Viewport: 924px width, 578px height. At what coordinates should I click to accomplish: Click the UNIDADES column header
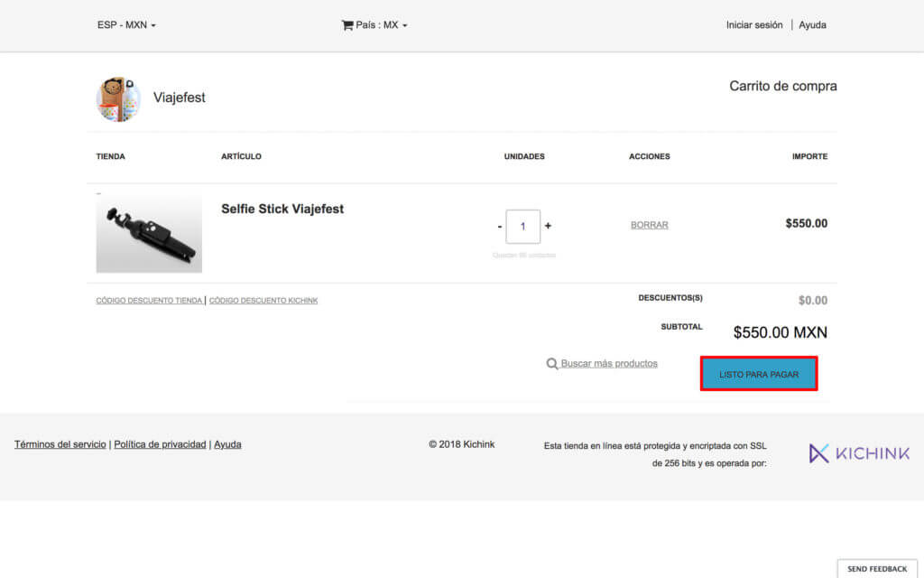524,156
